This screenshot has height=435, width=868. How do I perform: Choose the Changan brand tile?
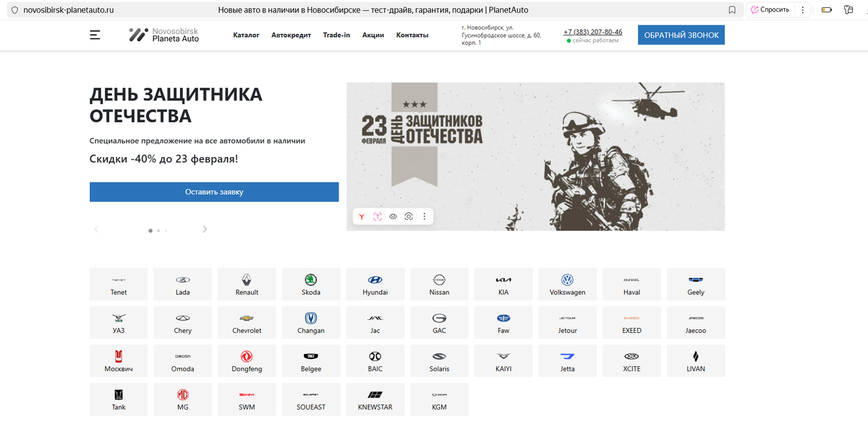(311, 322)
